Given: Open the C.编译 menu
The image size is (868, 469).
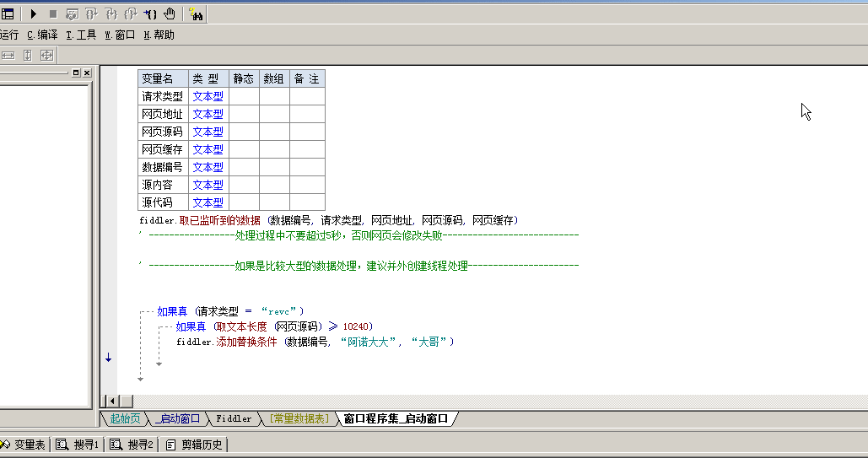Looking at the screenshot, I should tap(42, 35).
